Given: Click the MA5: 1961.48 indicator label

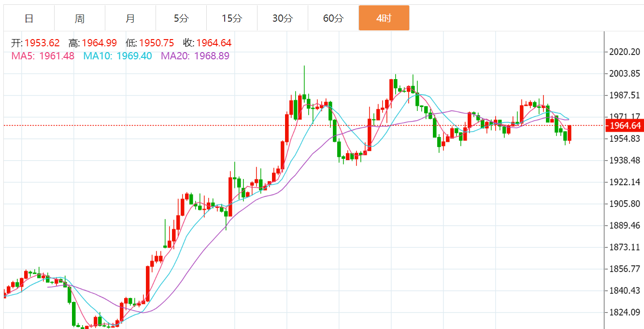Looking at the screenshot, I should (43, 56).
